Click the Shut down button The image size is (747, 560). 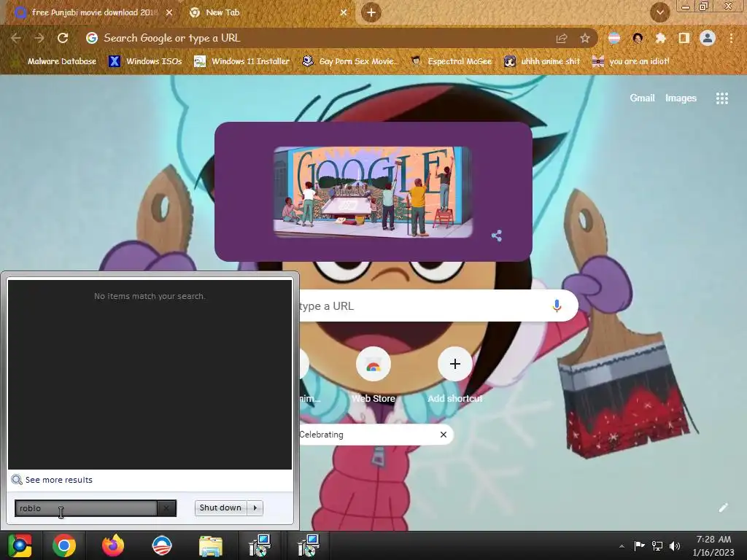(220, 507)
